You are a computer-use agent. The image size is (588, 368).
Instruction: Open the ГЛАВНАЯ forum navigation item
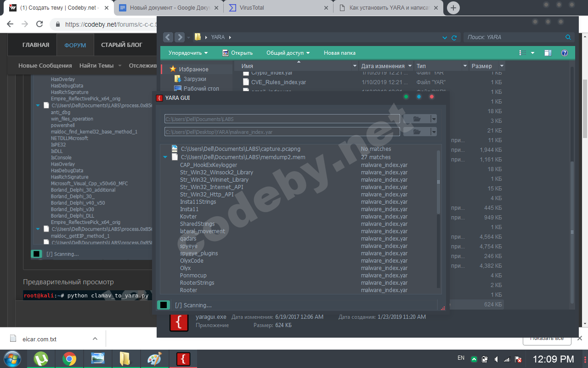[36, 45]
